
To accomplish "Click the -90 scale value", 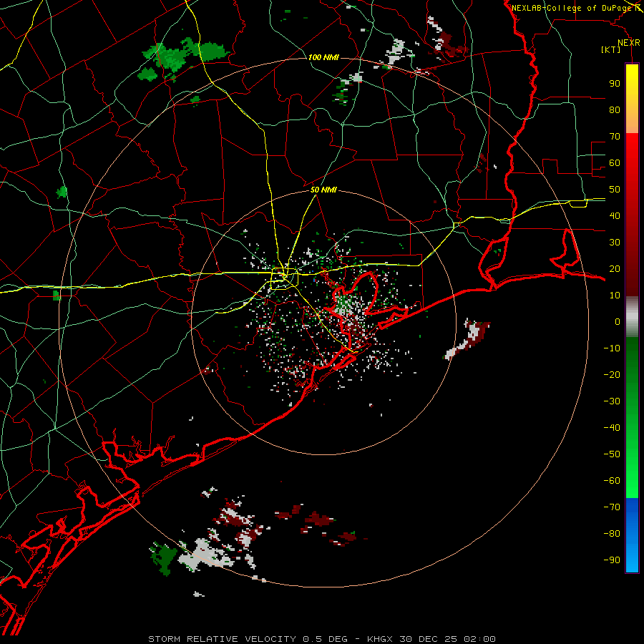I will [x=612, y=560].
